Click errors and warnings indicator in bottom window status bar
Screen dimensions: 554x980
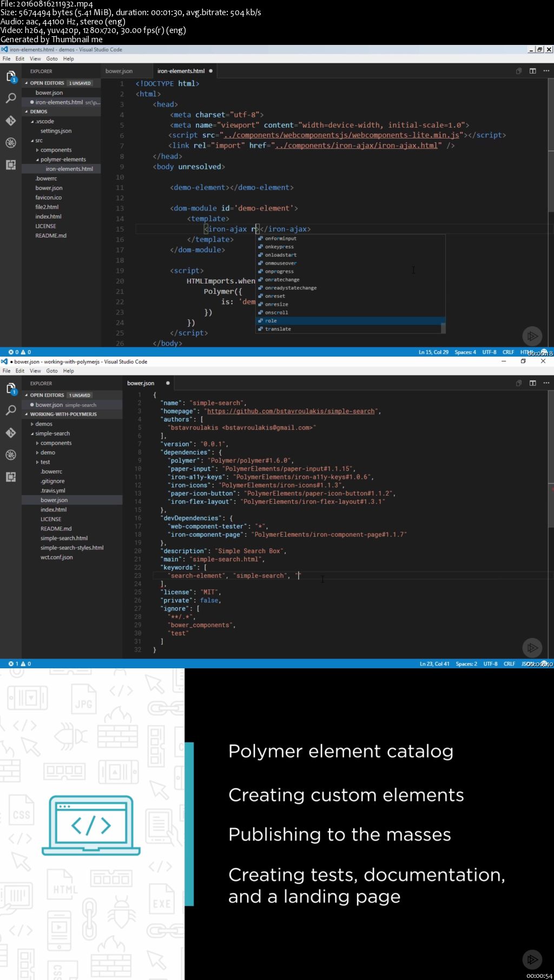click(x=19, y=663)
